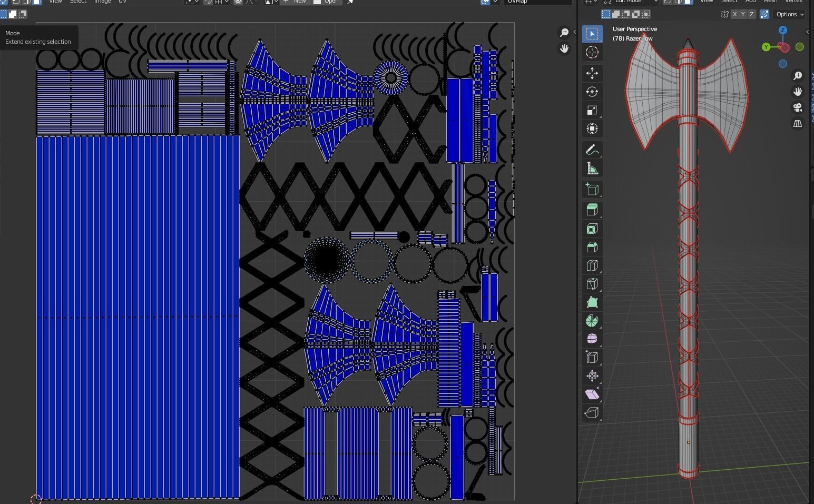Select the Select Box tool in 3D viewport
This screenshot has height=504, width=814.
click(592, 34)
